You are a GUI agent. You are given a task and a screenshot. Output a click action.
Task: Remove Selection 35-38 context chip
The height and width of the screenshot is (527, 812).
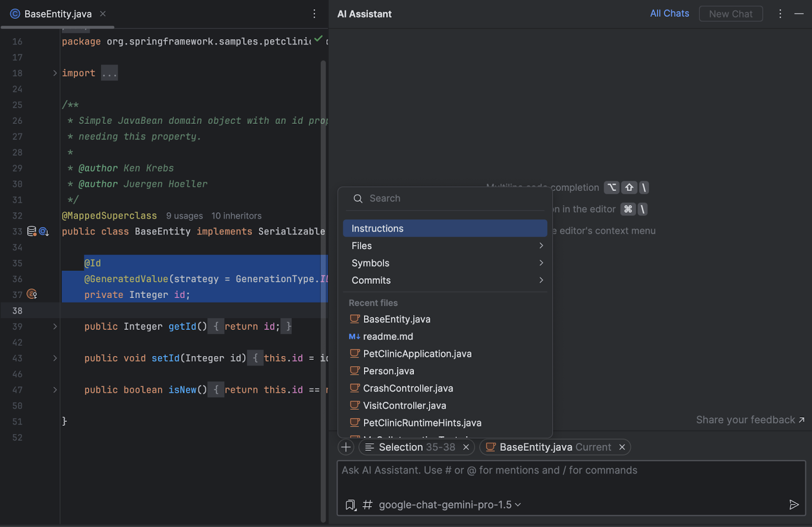(x=466, y=447)
